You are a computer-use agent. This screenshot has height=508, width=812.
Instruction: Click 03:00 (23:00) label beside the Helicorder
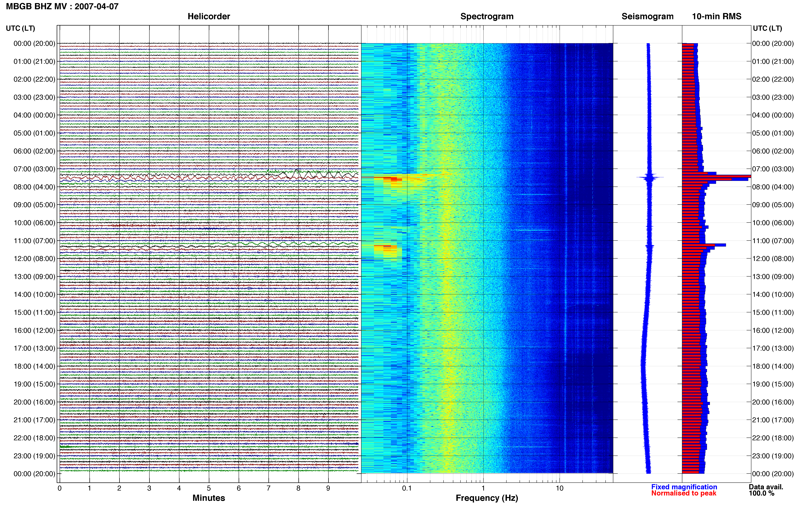(x=34, y=97)
